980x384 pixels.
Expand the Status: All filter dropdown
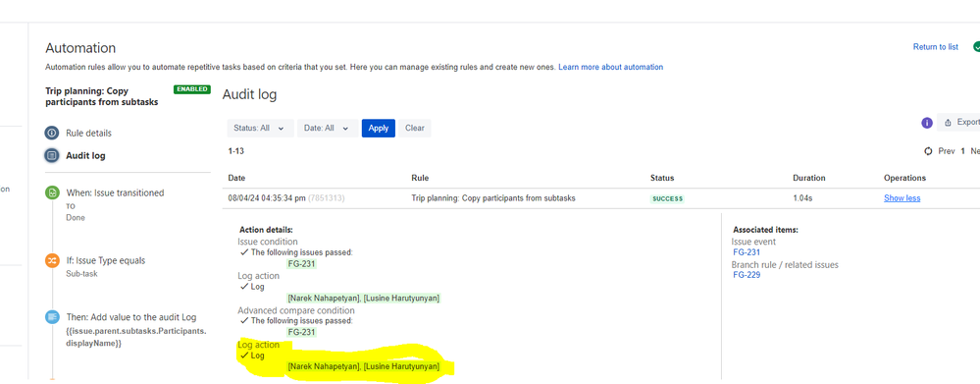[260, 129]
